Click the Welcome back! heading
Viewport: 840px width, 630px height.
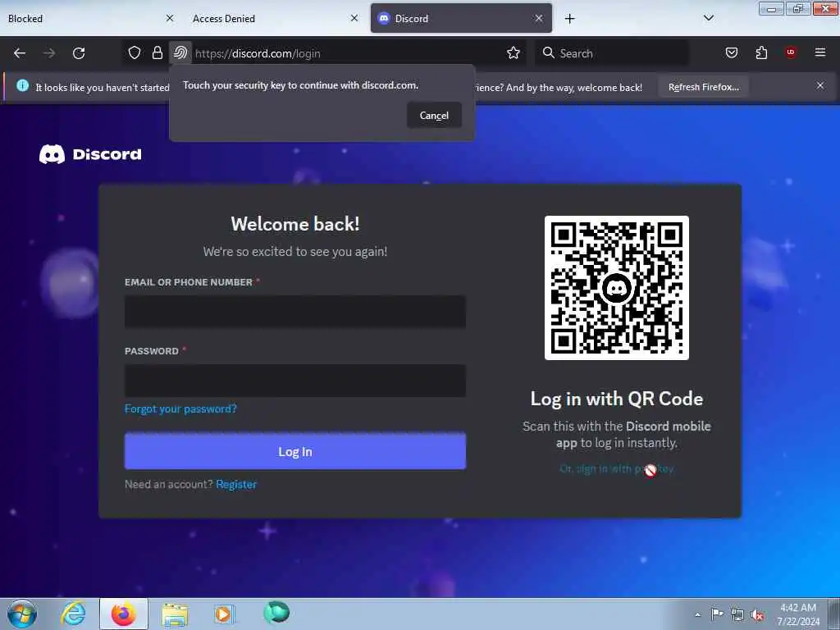click(295, 224)
